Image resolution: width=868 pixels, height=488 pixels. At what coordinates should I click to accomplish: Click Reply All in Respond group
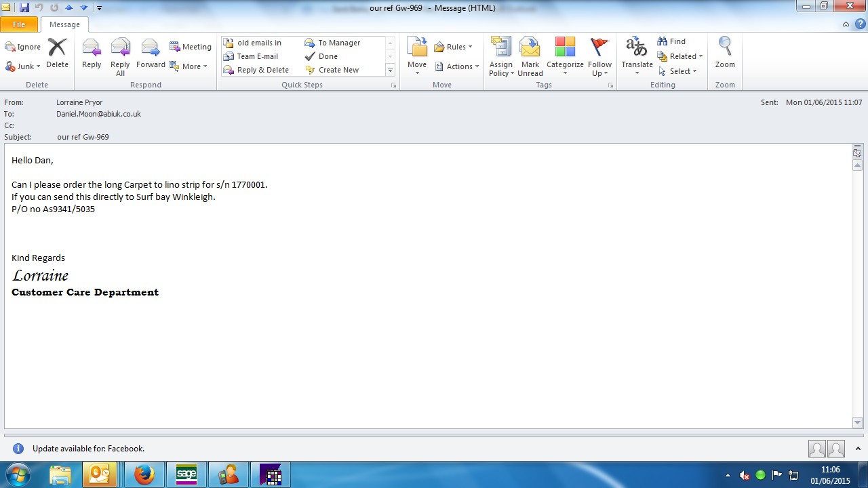[x=120, y=57]
